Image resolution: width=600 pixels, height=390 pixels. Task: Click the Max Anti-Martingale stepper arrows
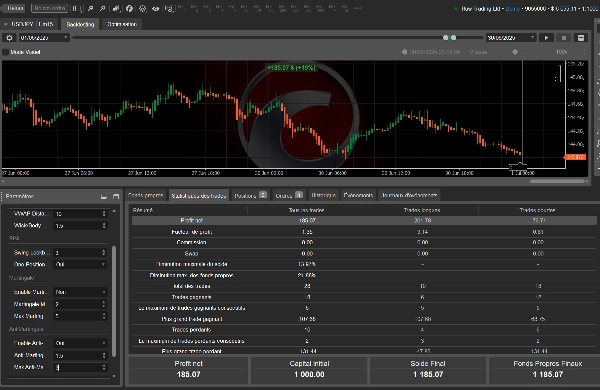coord(104,367)
